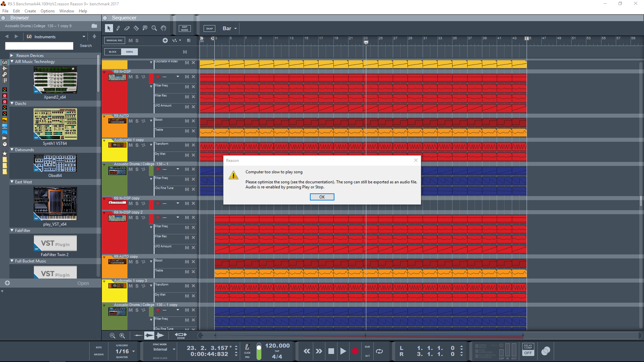Open the Bar snap value dropdown
The width and height of the screenshot is (644, 362).
(230, 28)
